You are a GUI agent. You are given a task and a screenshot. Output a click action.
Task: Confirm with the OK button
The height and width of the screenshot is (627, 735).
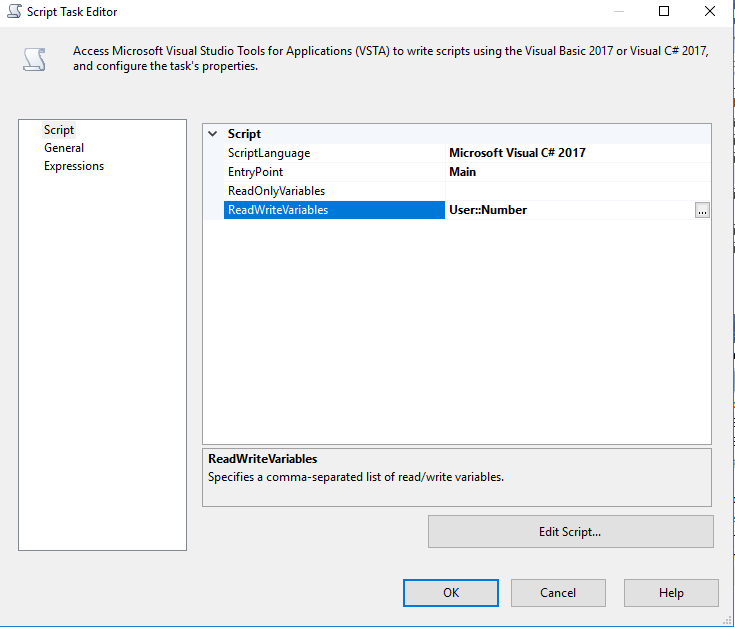tap(451, 593)
